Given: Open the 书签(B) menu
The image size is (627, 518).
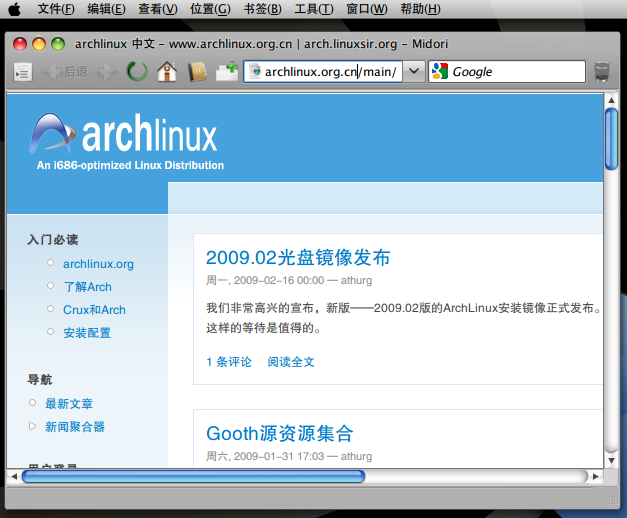Looking at the screenshot, I should click(x=263, y=9).
